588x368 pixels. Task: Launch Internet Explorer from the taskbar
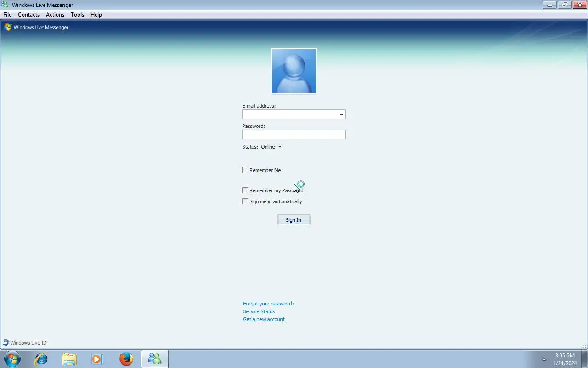(41, 359)
